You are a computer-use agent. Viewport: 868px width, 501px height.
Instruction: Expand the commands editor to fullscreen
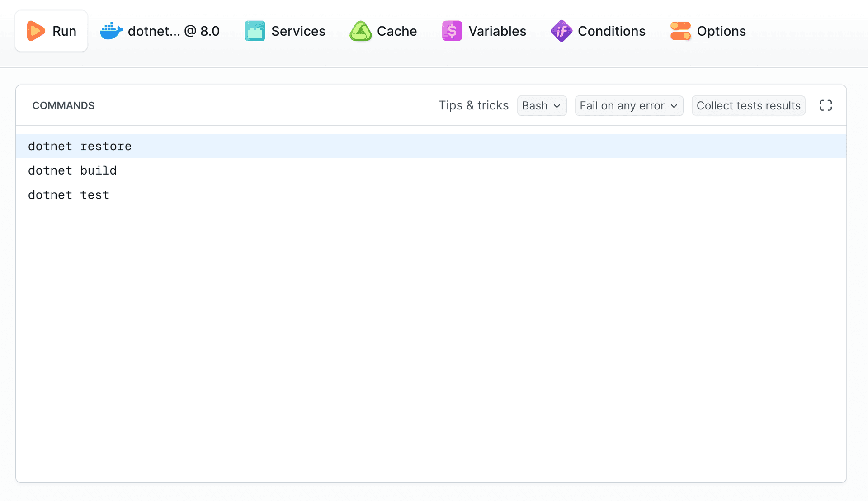826,105
